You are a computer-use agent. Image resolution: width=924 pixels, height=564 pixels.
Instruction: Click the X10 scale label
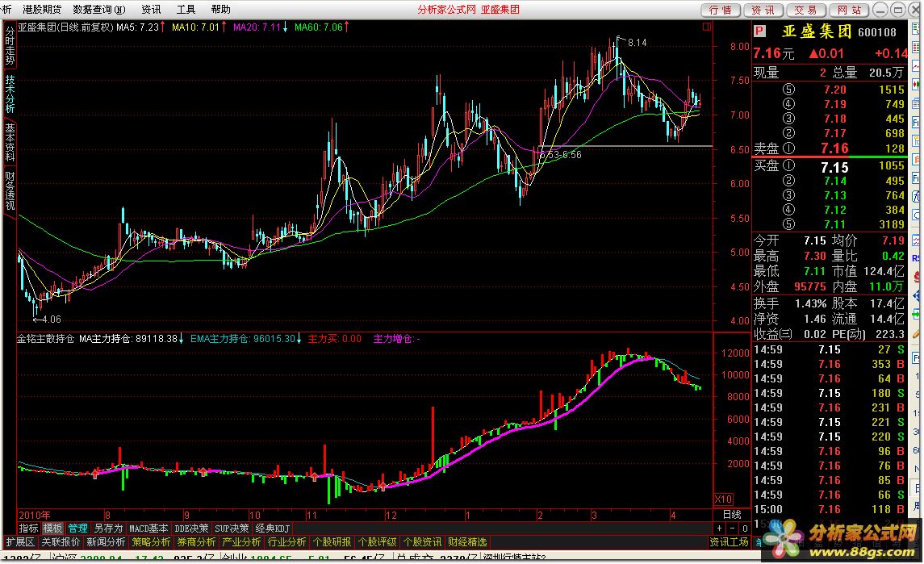pos(724,499)
